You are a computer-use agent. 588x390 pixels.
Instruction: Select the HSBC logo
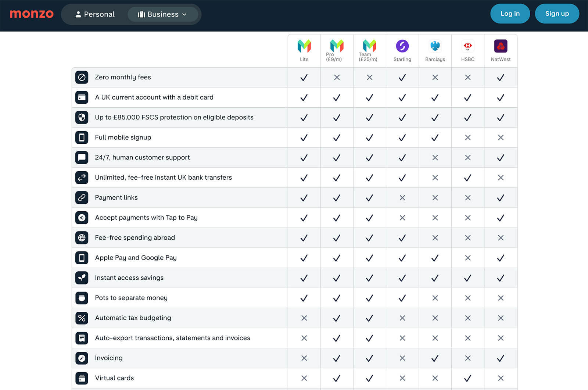(467, 46)
